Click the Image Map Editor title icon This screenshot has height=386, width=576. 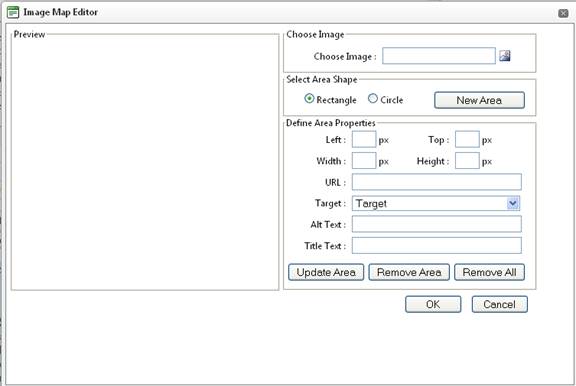coord(13,12)
